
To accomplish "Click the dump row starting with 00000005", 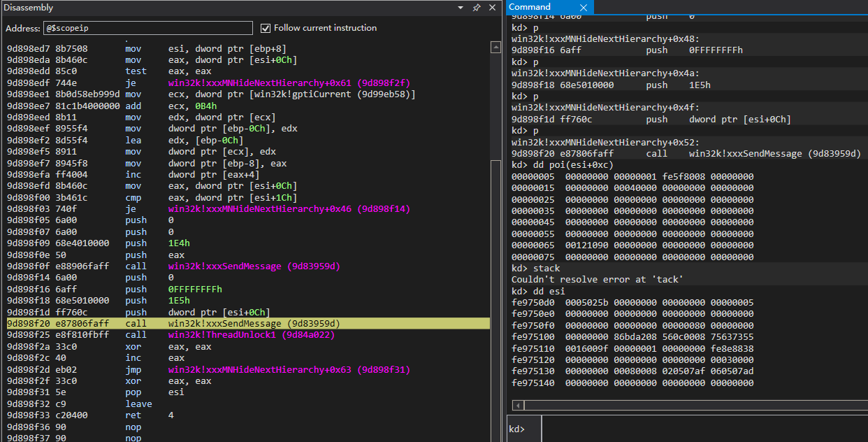I will 632,176.
